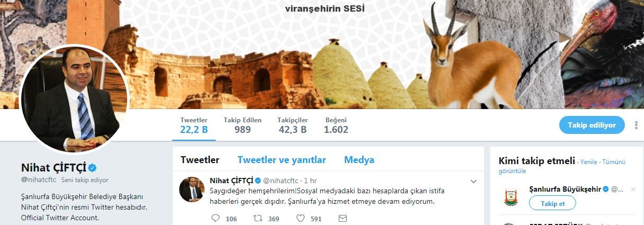Follow Şanlıurfa Büyükşehir with Takip et
The width and height of the screenshot is (644, 225).
[x=553, y=203]
